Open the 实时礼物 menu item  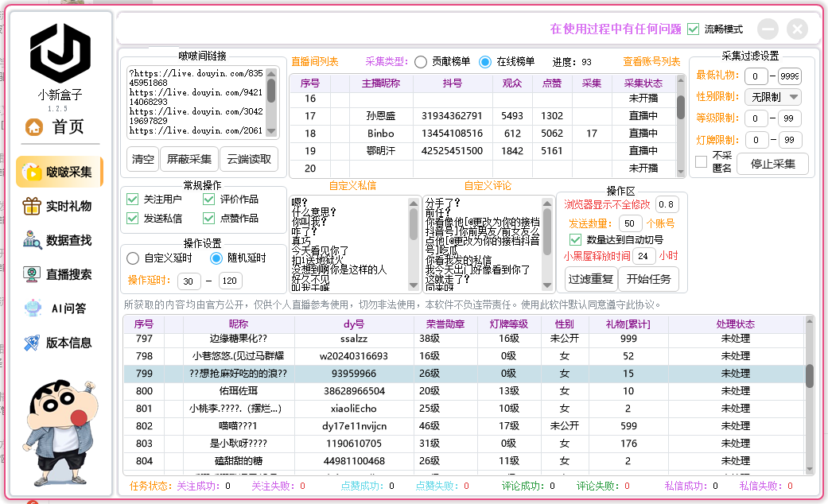click(x=59, y=206)
